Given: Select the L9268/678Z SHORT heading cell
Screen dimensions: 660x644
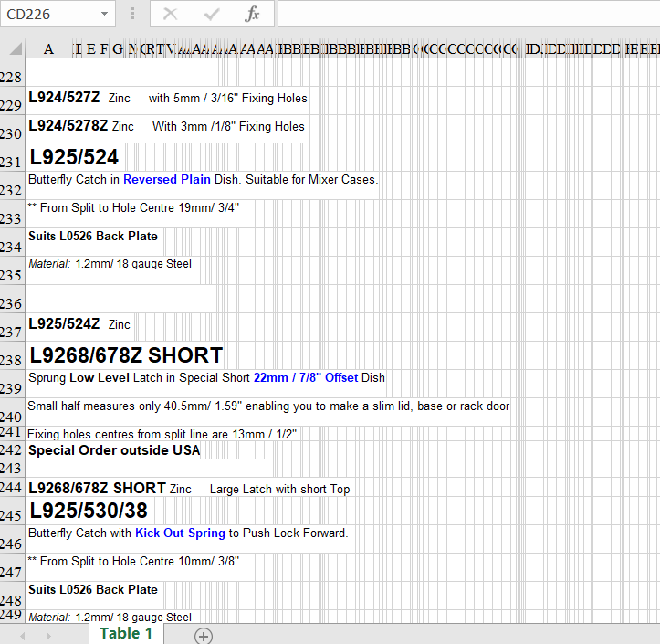Looking at the screenshot, I should pos(126,355).
